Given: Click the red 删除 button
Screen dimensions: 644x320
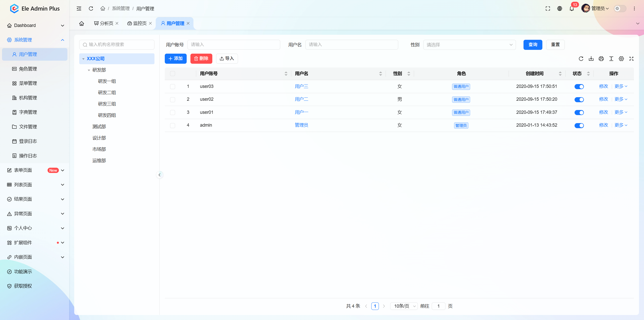Looking at the screenshot, I should tap(201, 59).
